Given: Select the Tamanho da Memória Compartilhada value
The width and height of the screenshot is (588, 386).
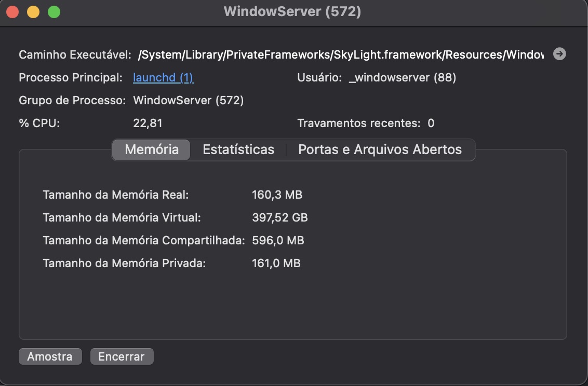Looking at the screenshot, I should (278, 240).
